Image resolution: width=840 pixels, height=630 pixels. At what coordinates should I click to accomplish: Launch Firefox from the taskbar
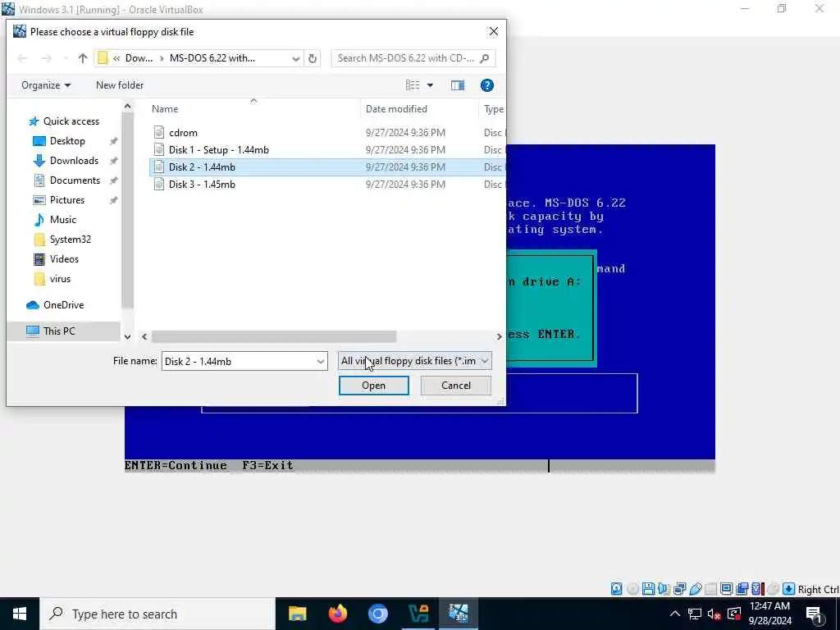pyautogui.click(x=337, y=614)
